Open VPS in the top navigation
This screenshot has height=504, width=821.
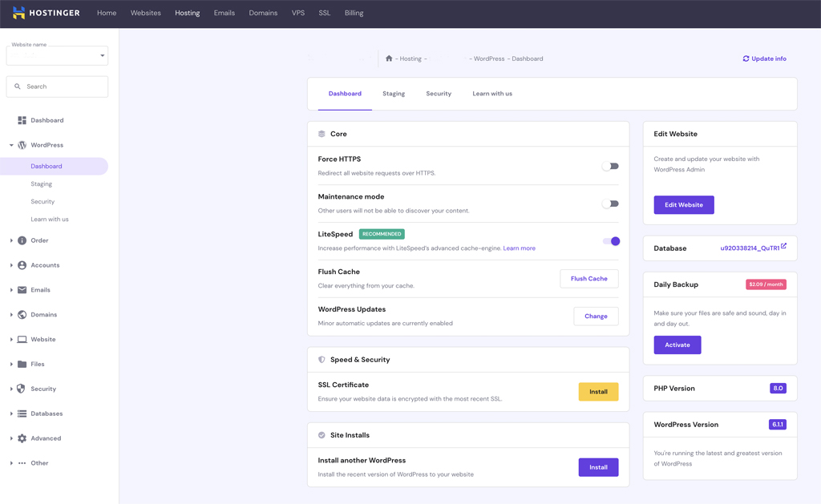298,13
